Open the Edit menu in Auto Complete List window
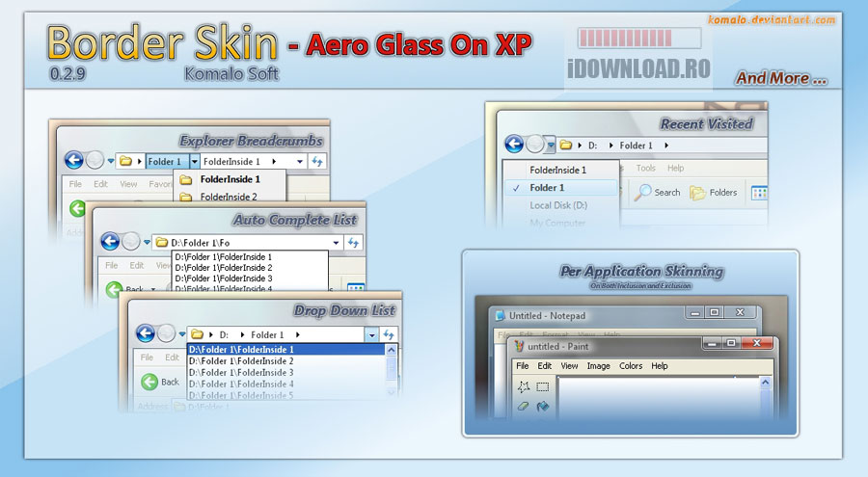 [x=137, y=265]
